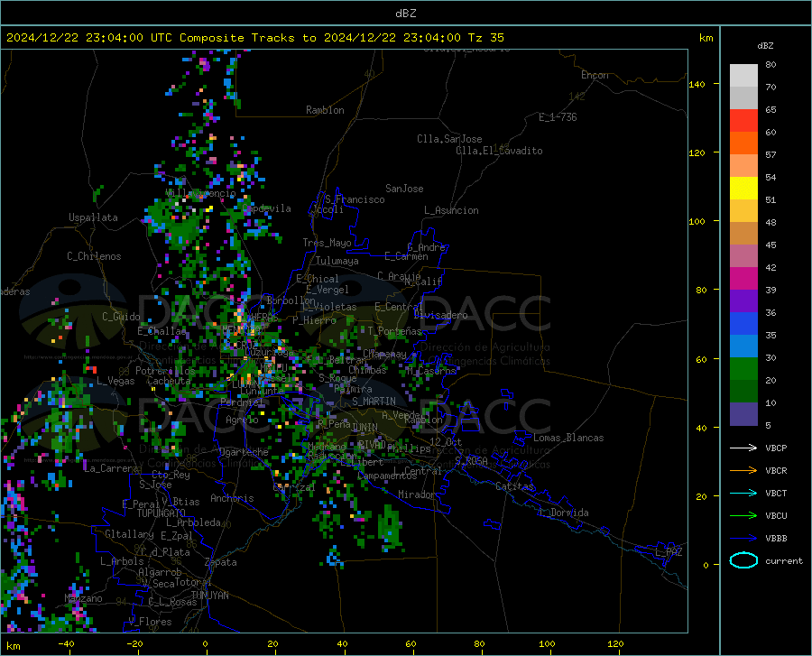
Task: Click the -40 km mark on horizontal axis
Action: pyautogui.click(x=66, y=643)
